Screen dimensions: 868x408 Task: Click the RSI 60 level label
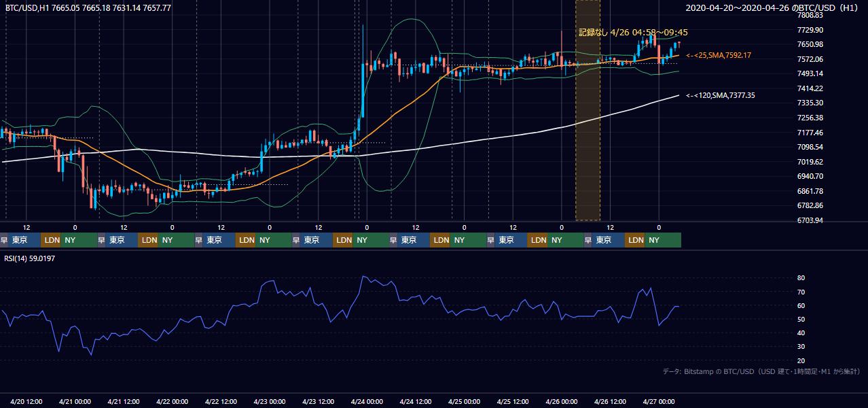pos(801,305)
